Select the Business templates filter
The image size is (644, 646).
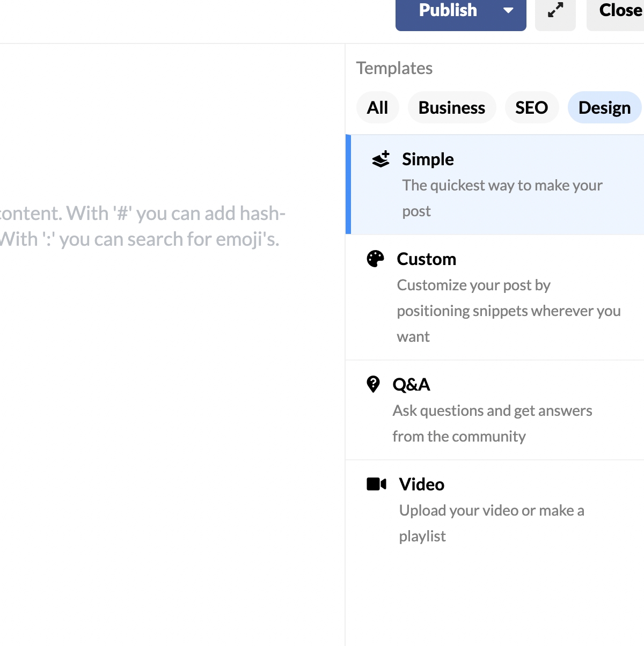pos(452,107)
